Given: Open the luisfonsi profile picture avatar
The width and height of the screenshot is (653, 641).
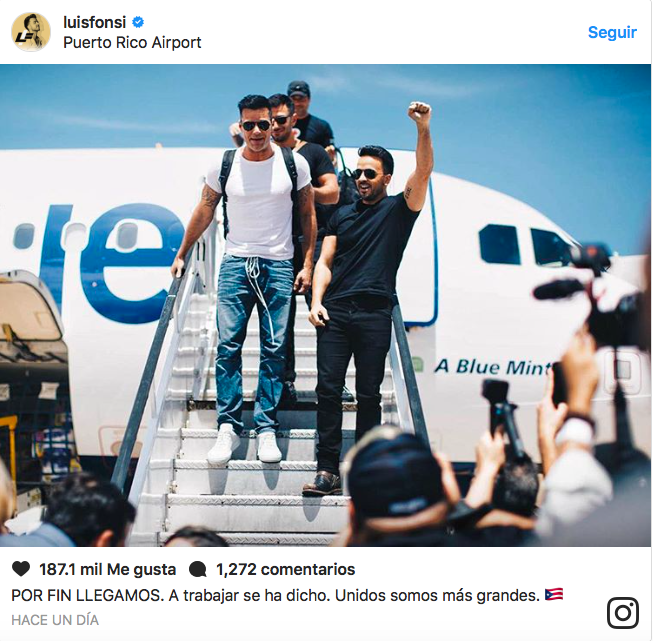Looking at the screenshot, I should pos(31,32).
